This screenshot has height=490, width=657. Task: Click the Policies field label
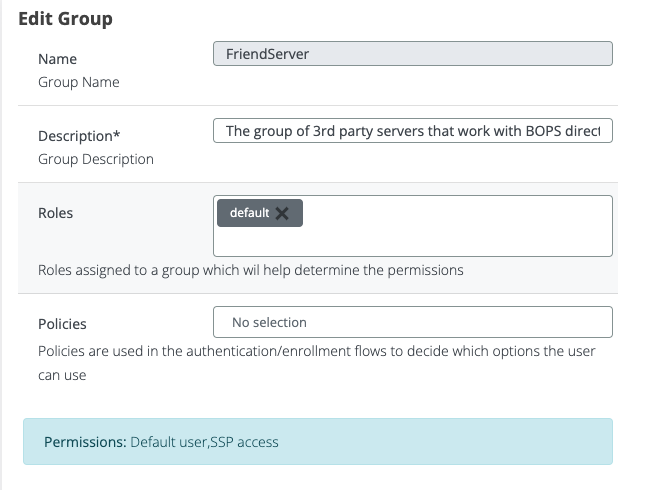(62, 324)
